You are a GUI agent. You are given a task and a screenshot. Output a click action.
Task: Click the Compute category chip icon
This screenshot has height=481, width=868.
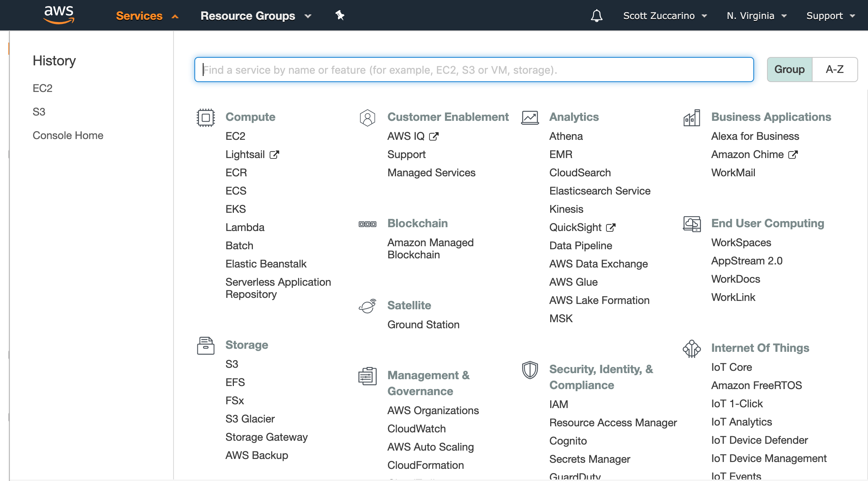(x=205, y=117)
